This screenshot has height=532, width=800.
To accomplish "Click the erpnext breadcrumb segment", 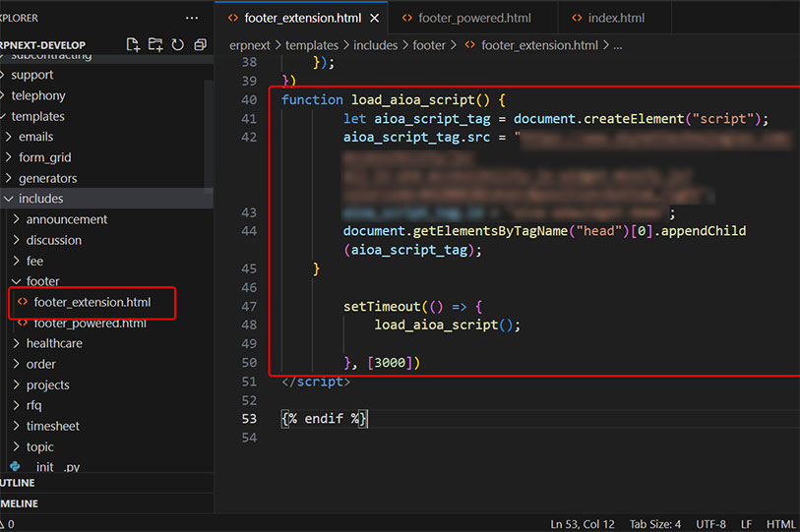I will 250,45.
